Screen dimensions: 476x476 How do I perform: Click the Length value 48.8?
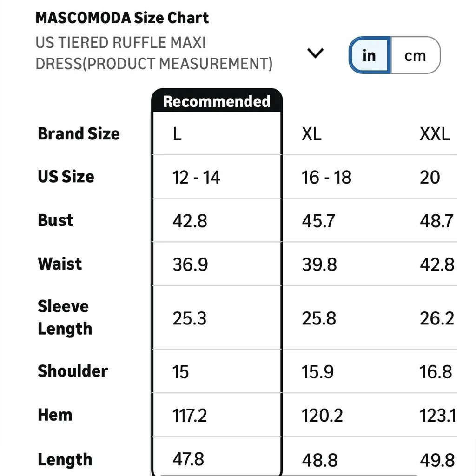(x=319, y=460)
